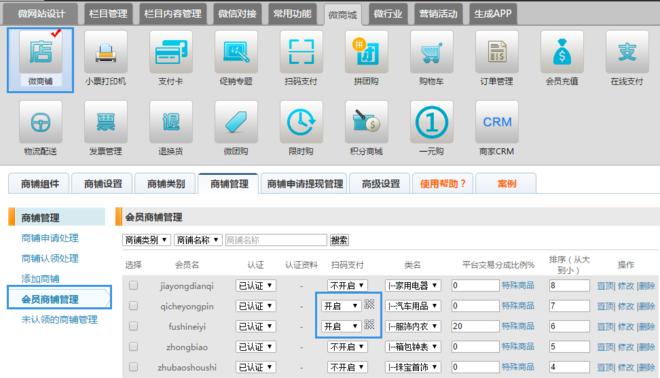Open the 扫码支付 dropdown for fushineiyi

pos(341,326)
